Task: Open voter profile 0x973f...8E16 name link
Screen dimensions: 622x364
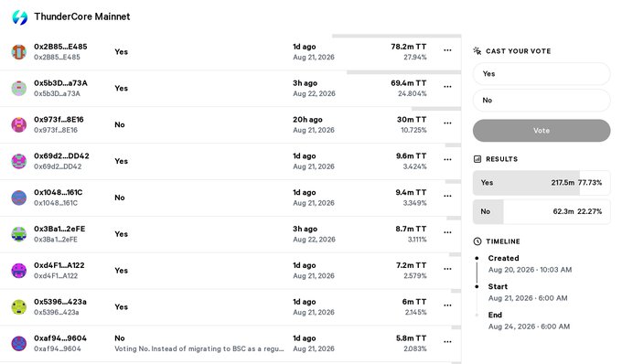Action: (x=59, y=120)
